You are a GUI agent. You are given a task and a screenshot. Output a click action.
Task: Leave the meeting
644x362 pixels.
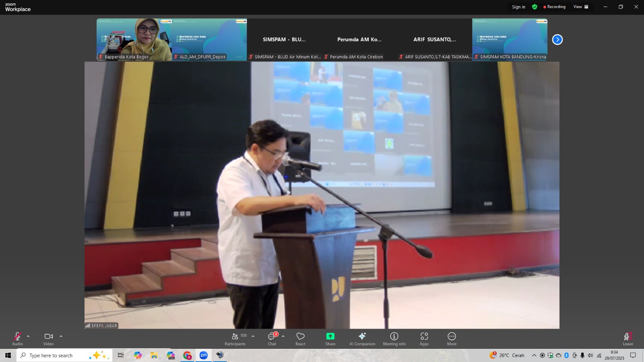[627, 338]
